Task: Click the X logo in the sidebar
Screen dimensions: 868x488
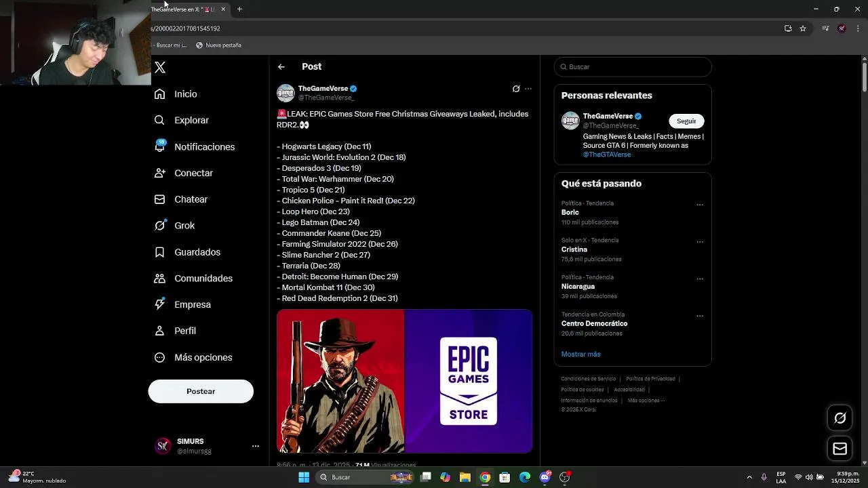Action: (x=160, y=67)
